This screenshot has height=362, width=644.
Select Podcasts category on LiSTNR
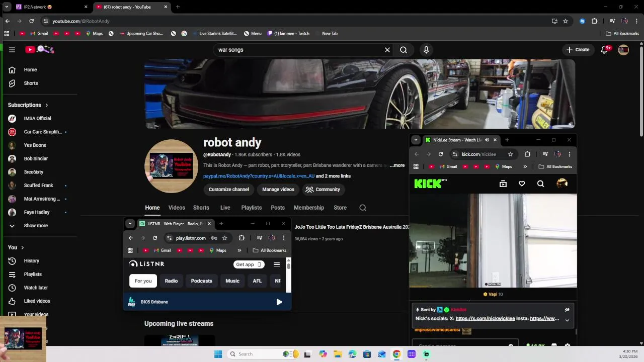[201, 281]
